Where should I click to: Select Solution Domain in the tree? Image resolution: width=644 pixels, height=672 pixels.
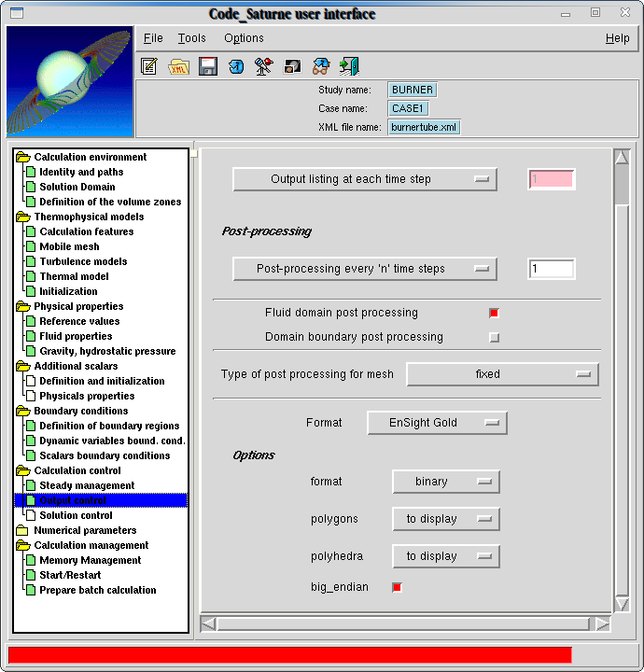[x=77, y=187]
